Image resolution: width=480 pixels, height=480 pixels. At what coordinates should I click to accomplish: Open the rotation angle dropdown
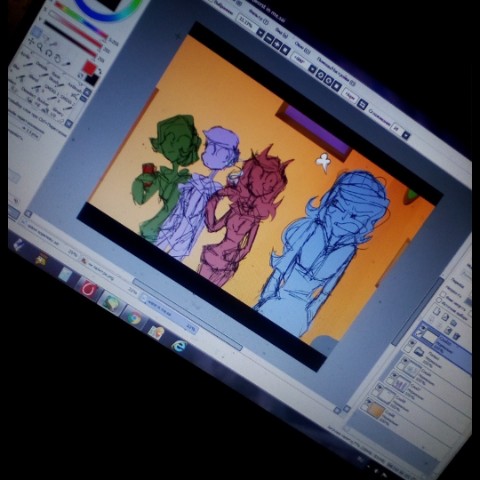(x=312, y=69)
